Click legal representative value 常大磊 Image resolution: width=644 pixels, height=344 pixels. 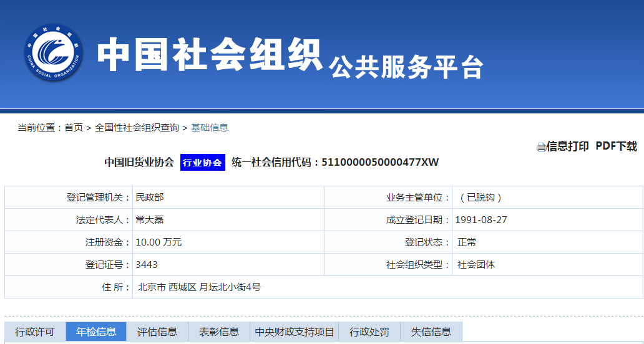coord(150,220)
